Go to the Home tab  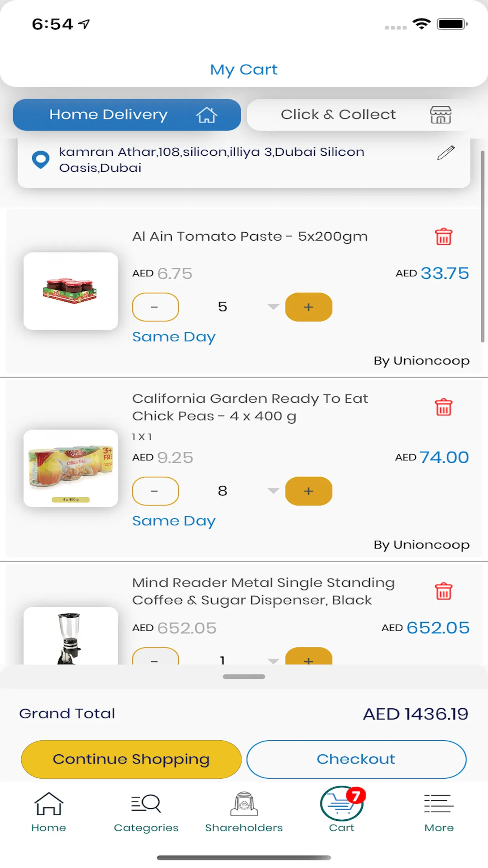pyautogui.click(x=49, y=811)
